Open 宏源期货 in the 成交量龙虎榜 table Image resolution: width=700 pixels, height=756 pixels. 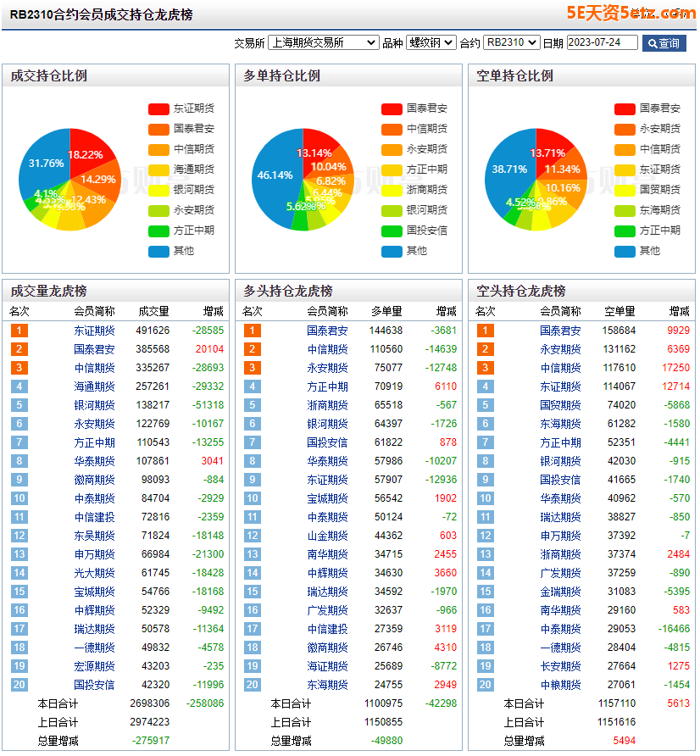(94, 667)
